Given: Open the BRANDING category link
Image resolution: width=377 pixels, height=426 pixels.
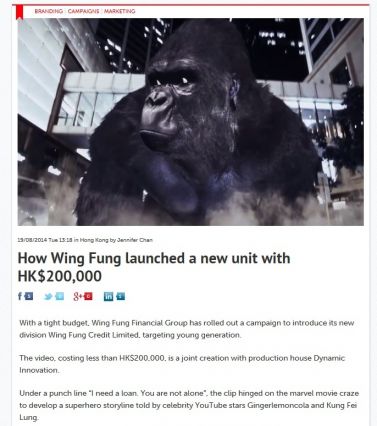Looking at the screenshot, I should coord(49,11).
